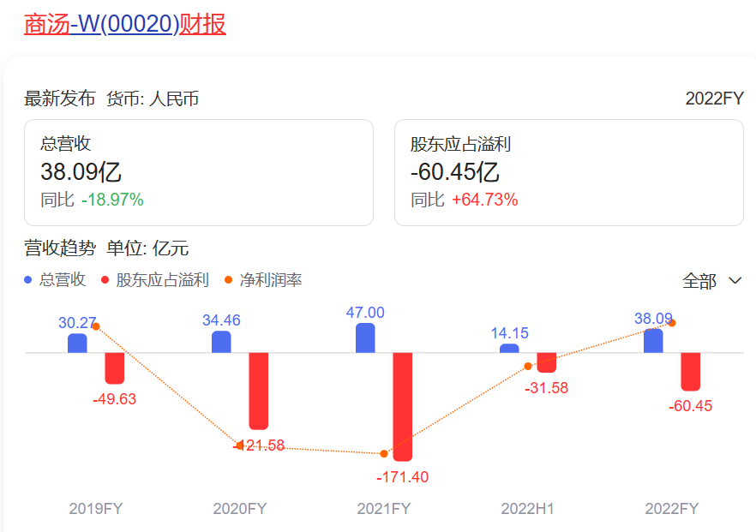Select the 2022H1 net margin data point
Viewport: 756px width, 532px height.
point(528,367)
